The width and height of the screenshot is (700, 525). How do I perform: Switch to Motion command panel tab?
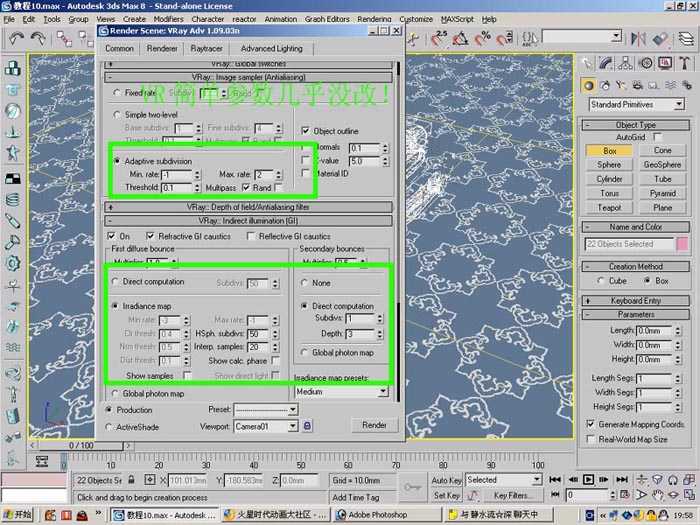tap(646, 63)
